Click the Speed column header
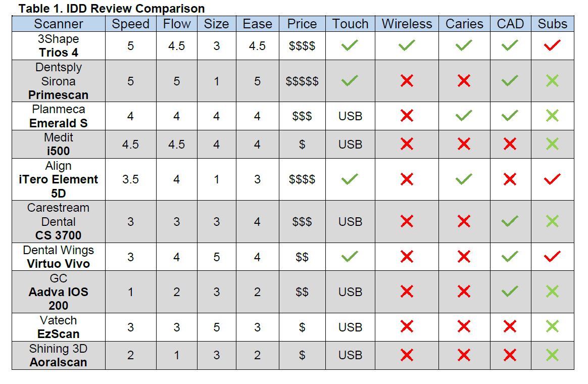 (130, 24)
